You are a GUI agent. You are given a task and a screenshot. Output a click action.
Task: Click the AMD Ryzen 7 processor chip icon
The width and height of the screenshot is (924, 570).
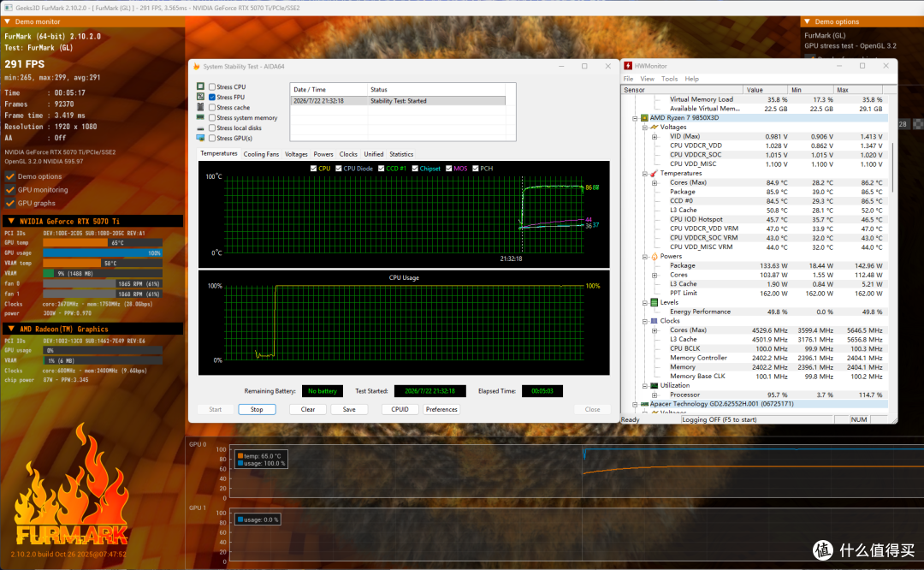tap(645, 118)
